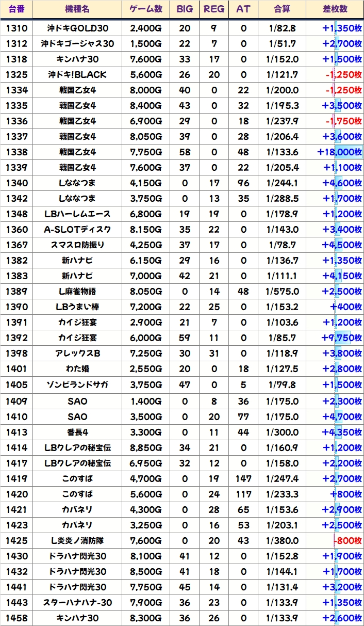Click the REG column header
The image size is (364, 626).
214,9
